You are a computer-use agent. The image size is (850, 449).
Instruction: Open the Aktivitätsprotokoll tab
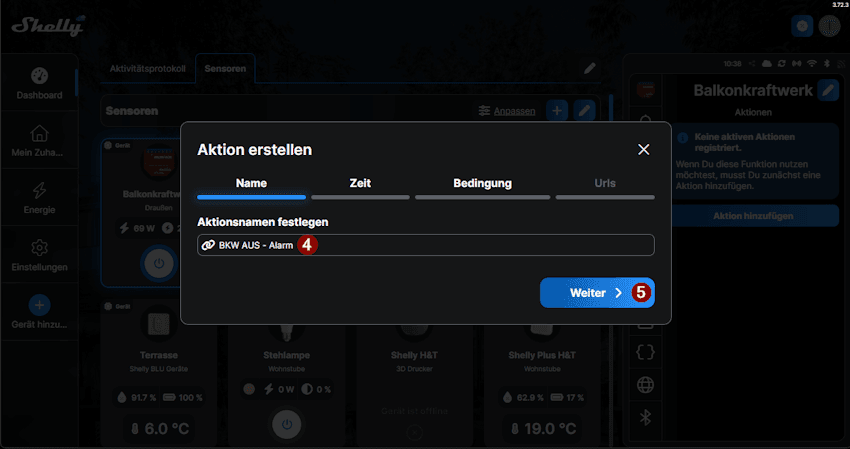pyautogui.click(x=147, y=69)
